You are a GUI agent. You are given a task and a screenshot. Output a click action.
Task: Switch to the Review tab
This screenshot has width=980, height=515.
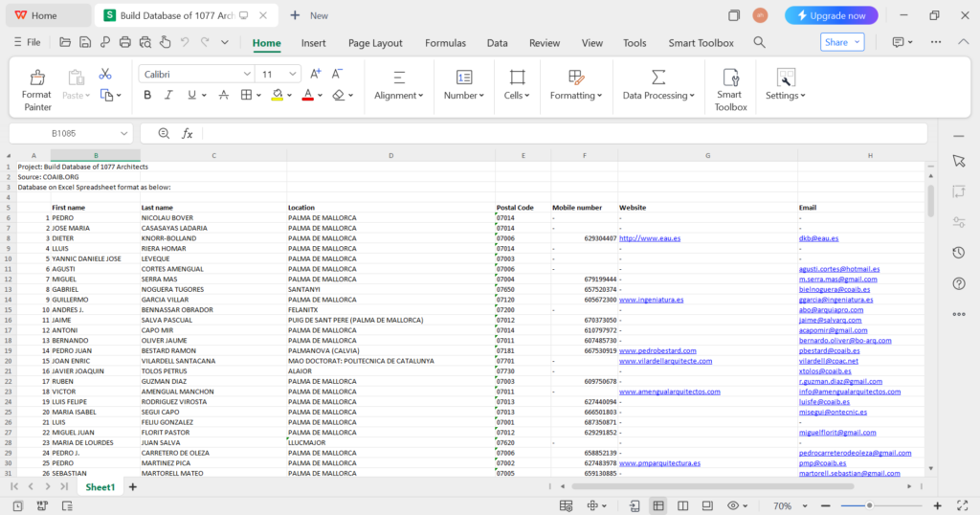point(545,43)
